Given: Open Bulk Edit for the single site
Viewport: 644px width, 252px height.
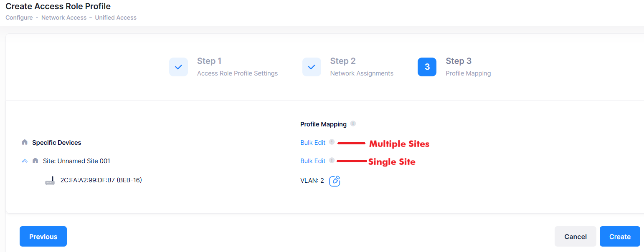Looking at the screenshot, I should tap(313, 161).
